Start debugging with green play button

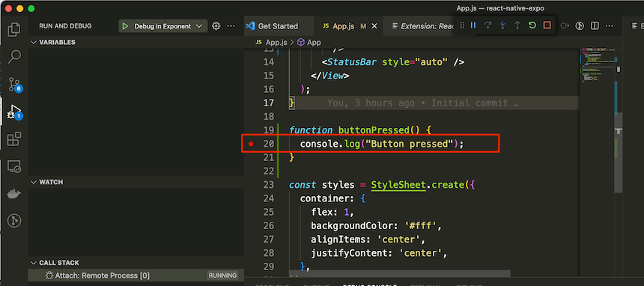[x=125, y=26]
